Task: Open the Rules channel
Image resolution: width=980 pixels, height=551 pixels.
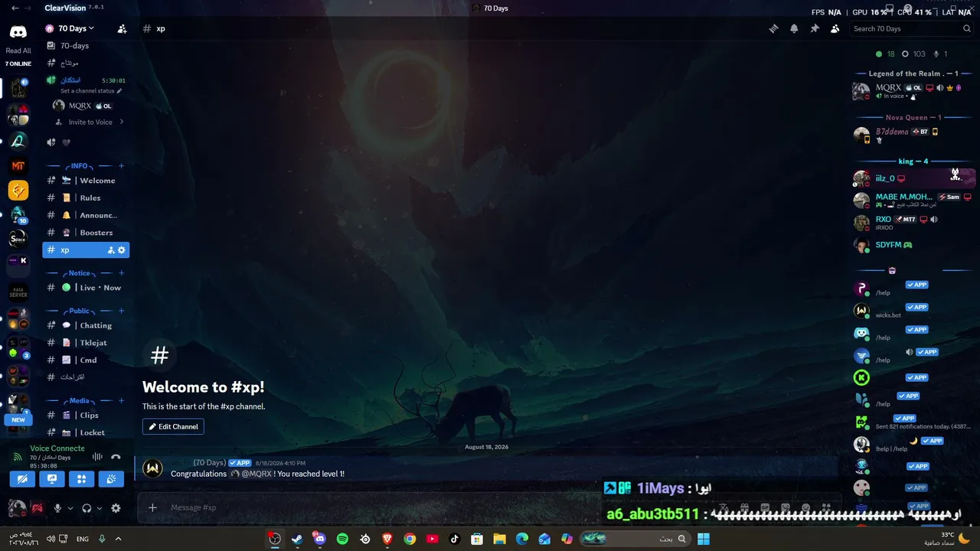Action: (x=86, y=198)
